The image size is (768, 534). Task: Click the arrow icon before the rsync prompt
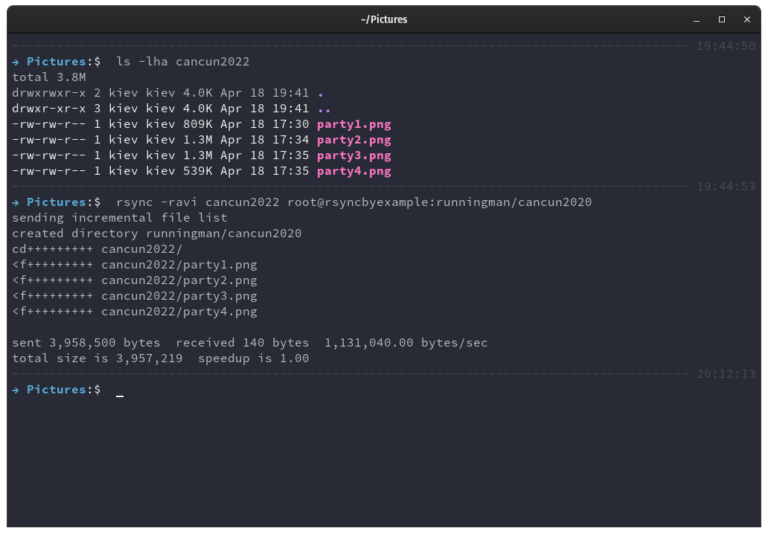16,202
